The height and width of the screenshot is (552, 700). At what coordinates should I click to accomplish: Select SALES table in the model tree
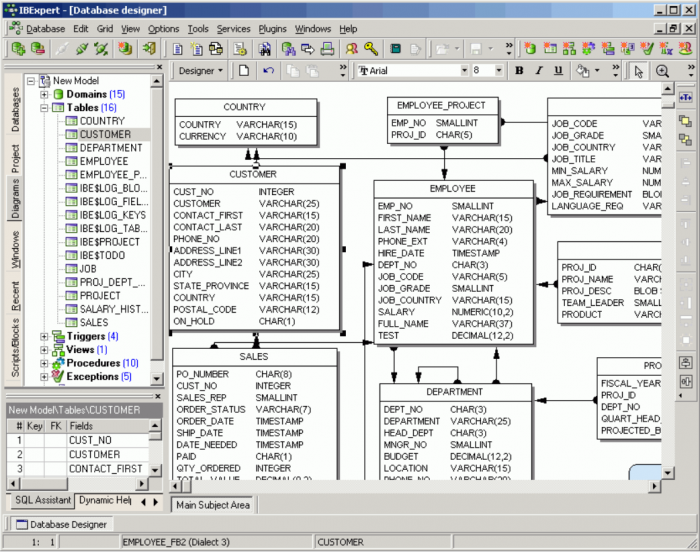pos(94,322)
